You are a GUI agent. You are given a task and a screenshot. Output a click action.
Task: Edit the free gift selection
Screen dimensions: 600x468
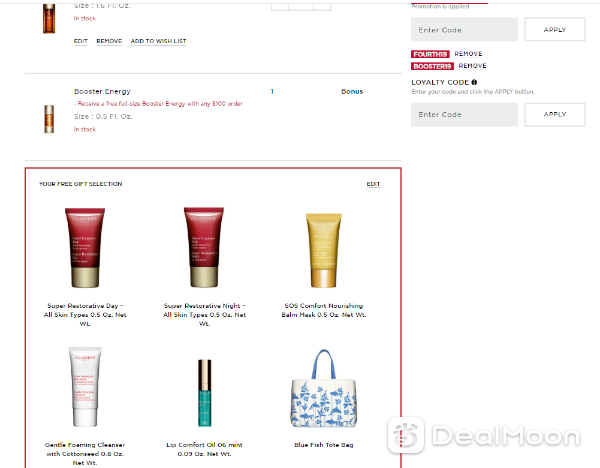(x=373, y=184)
